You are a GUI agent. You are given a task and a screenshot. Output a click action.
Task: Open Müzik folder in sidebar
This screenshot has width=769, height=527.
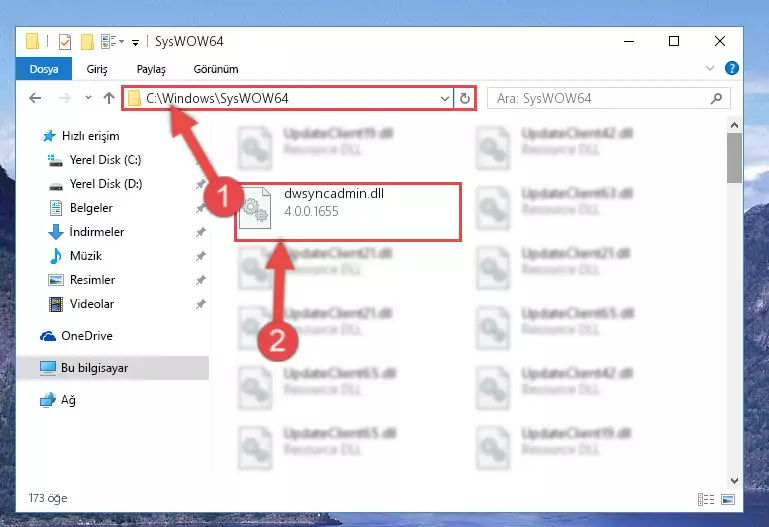(85, 256)
